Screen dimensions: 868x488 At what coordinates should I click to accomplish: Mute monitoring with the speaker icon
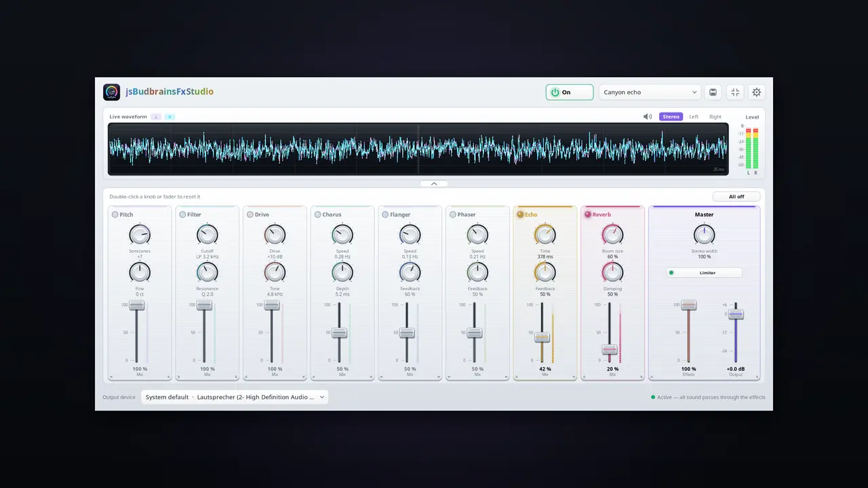648,117
